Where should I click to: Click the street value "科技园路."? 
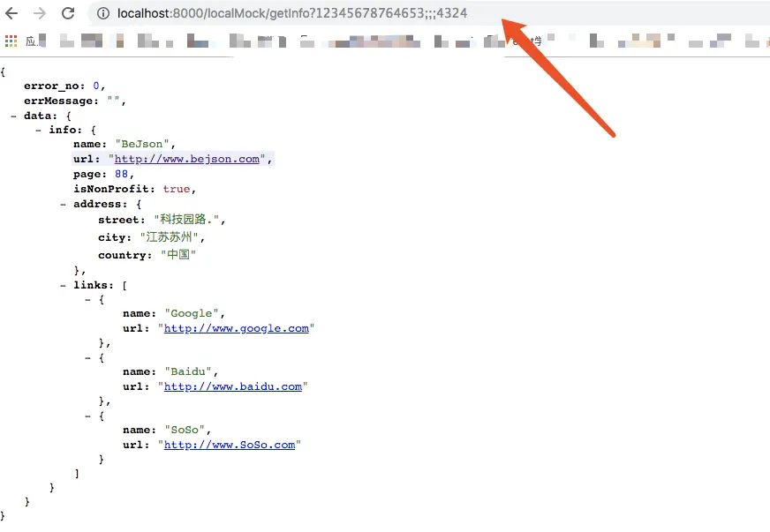(x=186, y=220)
